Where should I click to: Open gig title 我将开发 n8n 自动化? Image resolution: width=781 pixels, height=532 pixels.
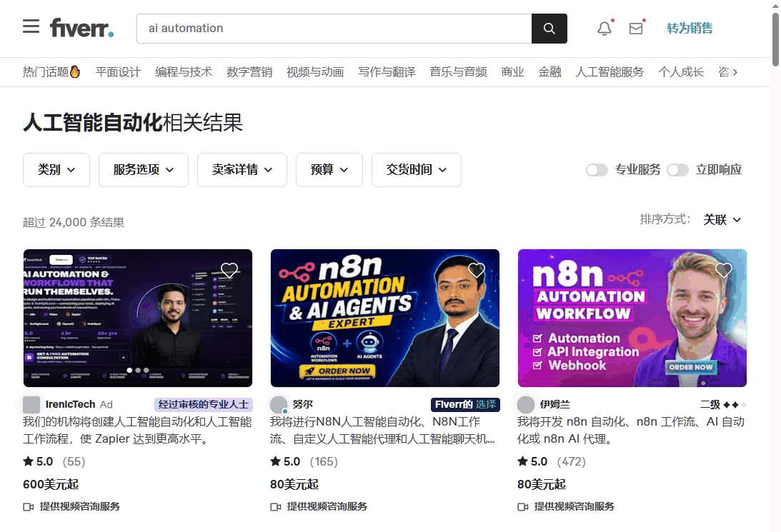point(631,431)
